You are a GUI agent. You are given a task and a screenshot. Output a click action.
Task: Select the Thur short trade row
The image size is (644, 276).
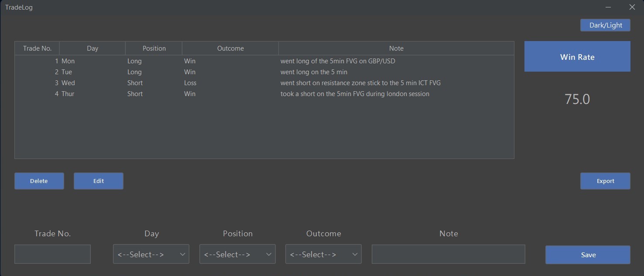pos(264,94)
